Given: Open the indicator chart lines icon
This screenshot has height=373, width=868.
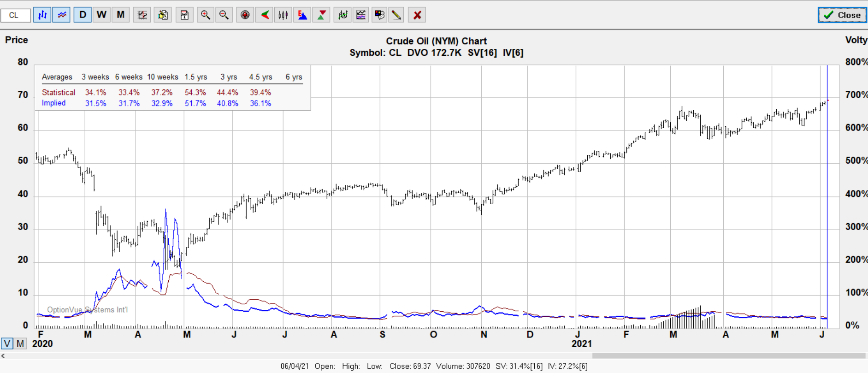Looking at the screenshot, I should pos(361,15).
